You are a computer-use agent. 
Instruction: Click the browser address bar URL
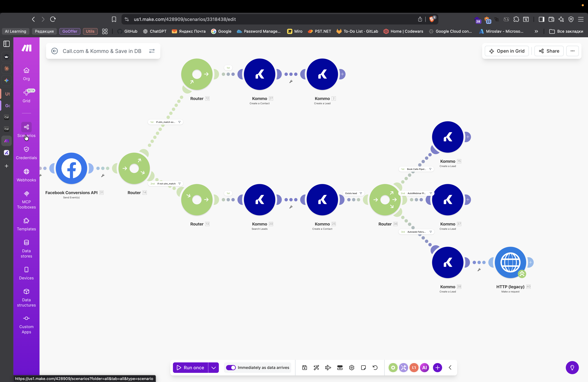click(x=185, y=19)
